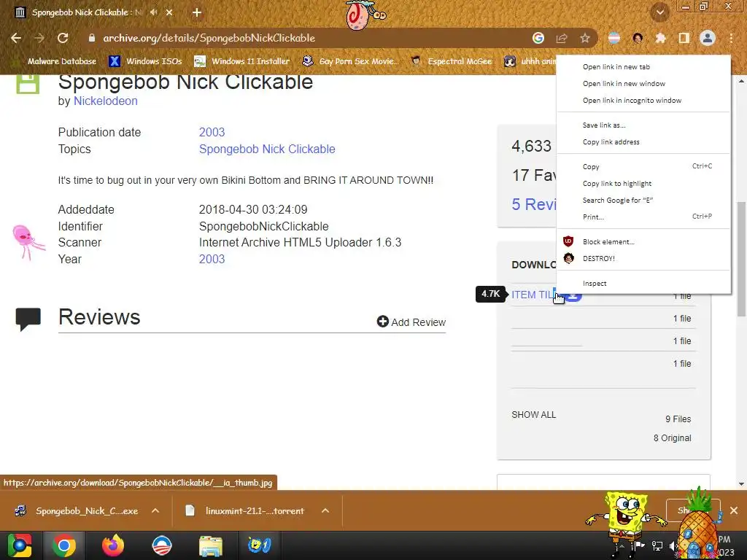Image resolution: width=747 pixels, height=560 pixels.
Task: Open the Extensions puzzle icon
Action: pos(661,38)
